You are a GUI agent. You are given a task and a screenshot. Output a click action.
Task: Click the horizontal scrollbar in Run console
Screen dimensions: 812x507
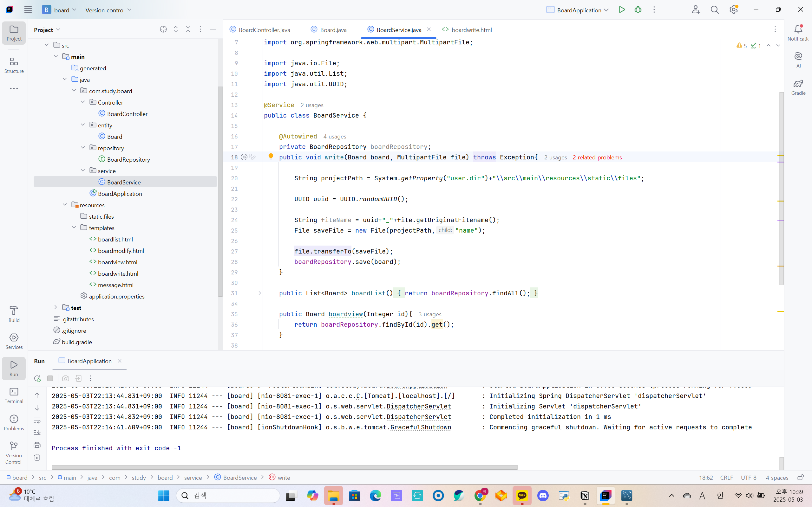point(284,467)
